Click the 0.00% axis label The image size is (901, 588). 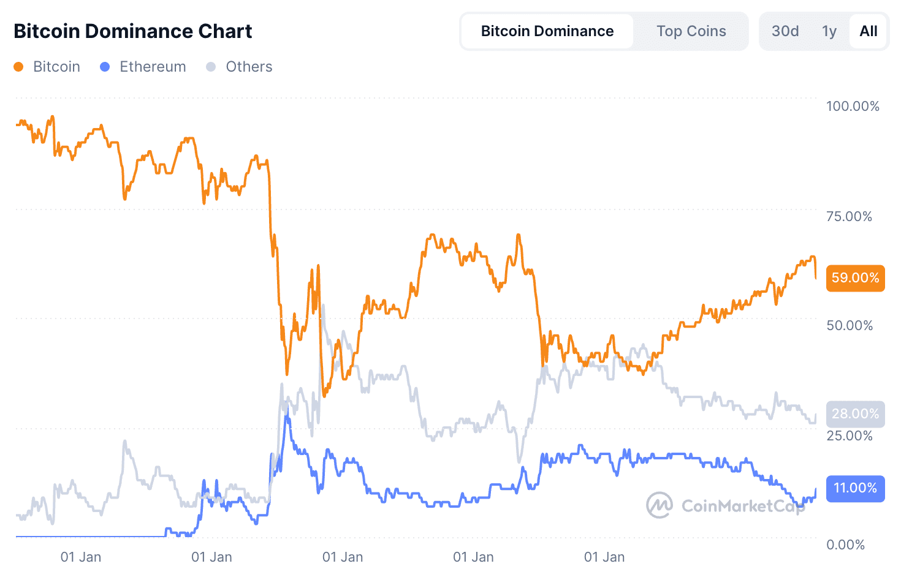pyautogui.click(x=846, y=544)
